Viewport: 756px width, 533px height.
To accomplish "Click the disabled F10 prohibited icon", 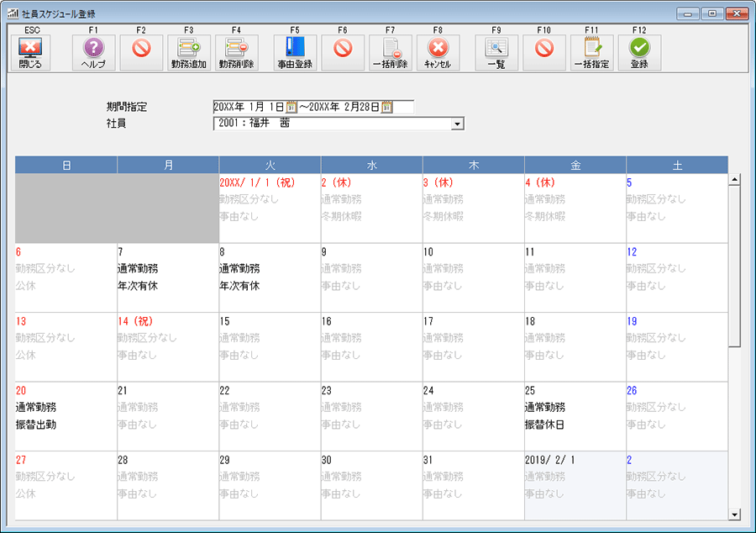I will coord(544,53).
